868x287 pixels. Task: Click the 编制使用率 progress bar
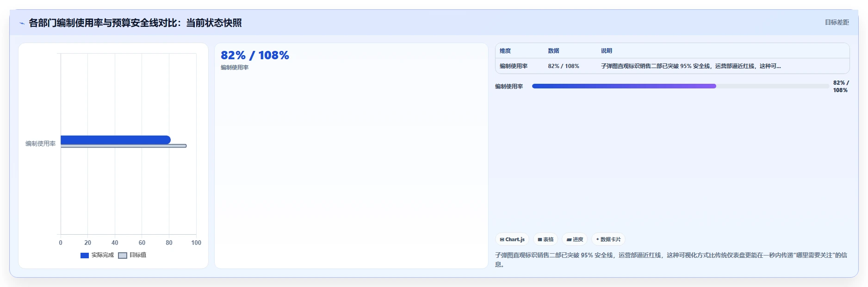tap(680, 86)
